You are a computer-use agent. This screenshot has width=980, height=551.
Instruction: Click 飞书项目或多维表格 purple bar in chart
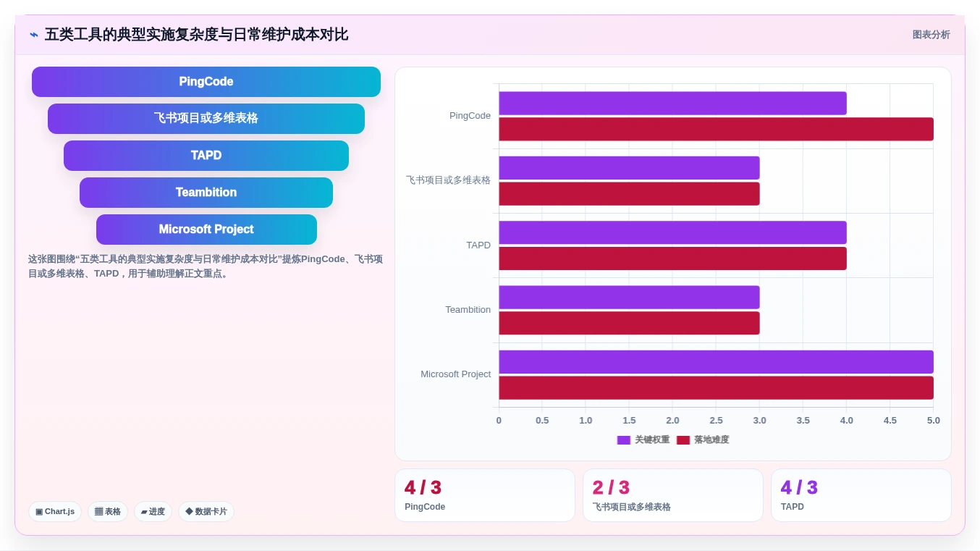tap(629, 168)
